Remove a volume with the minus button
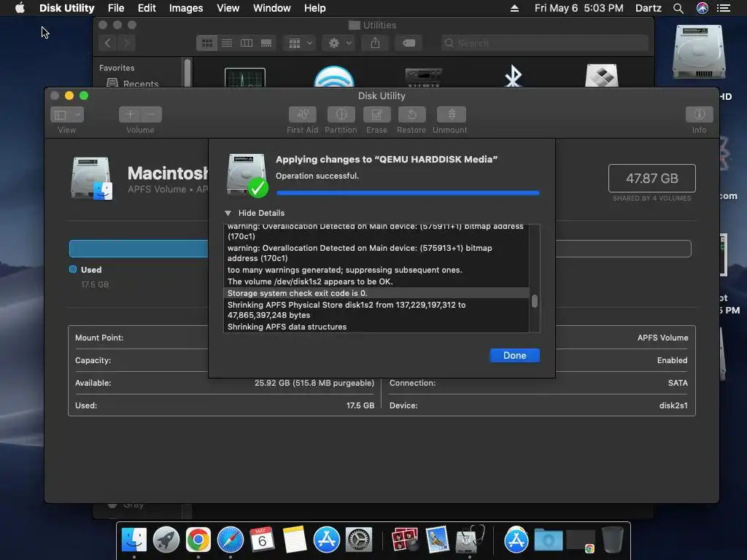 tap(151, 114)
